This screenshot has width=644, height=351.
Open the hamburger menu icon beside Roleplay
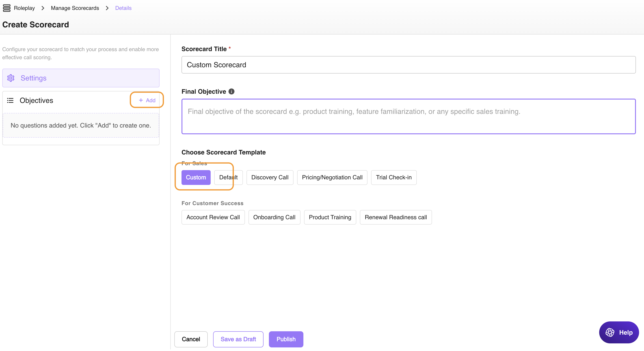[6, 8]
